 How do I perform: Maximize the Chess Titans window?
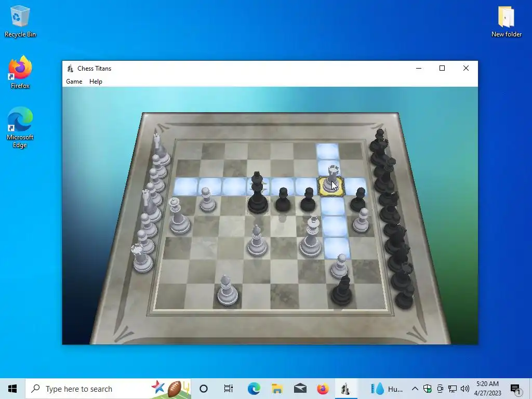pyautogui.click(x=442, y=68)
